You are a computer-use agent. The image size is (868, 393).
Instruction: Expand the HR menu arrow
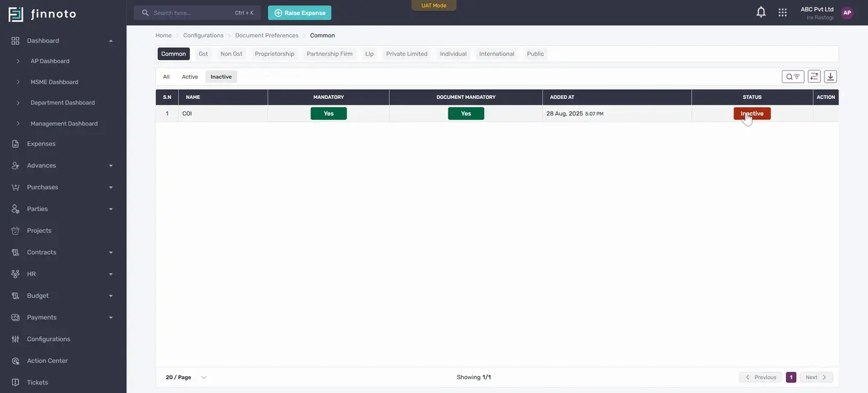coord(111,274)
